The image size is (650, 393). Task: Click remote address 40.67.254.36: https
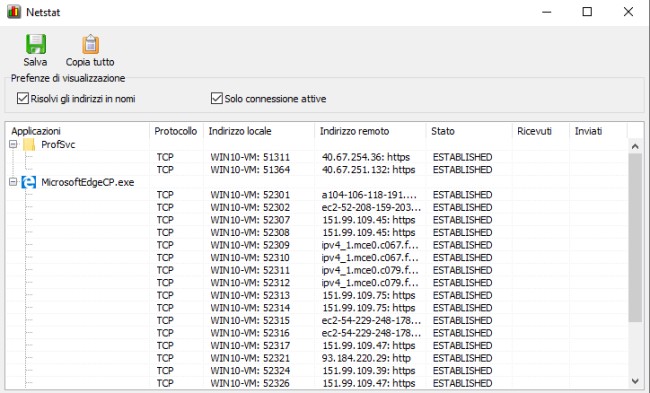pos(366,157)
